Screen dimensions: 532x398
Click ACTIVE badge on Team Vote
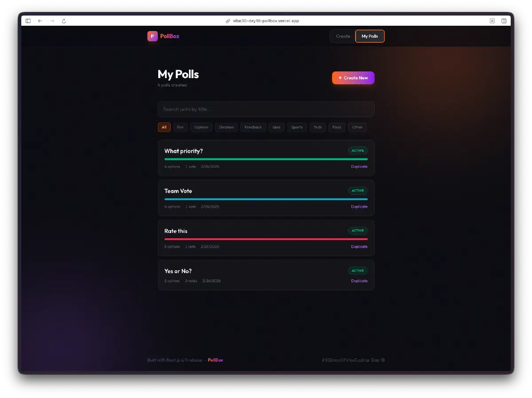coord(358,191)
